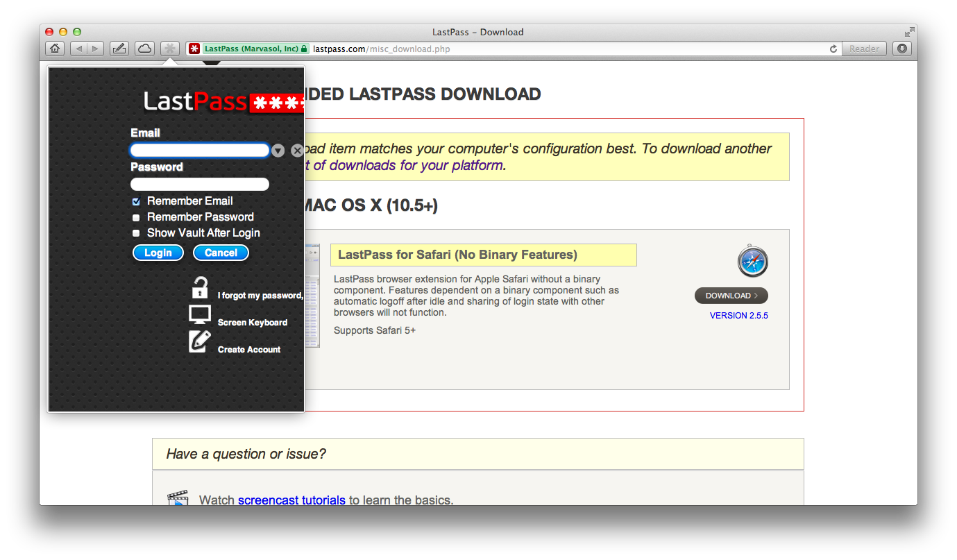Open the VERSION 2.5.5 link

pyautogui.click(x=738, y=316)
